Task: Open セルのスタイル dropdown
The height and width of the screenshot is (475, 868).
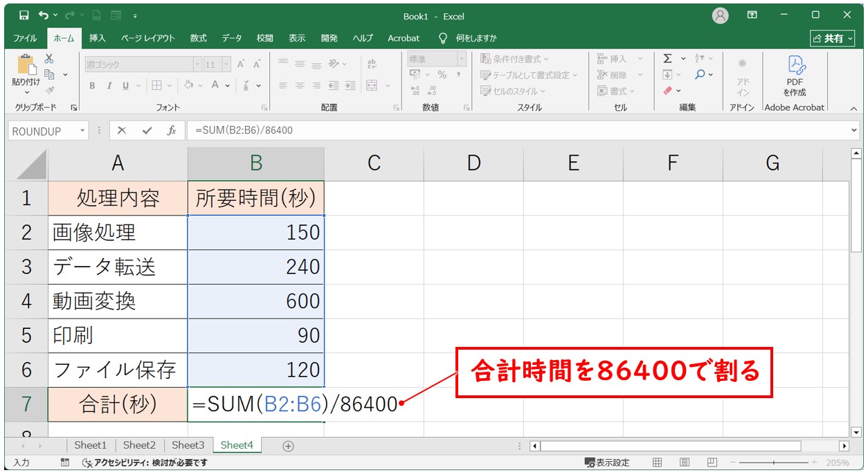Action: (x=513, y=91)
